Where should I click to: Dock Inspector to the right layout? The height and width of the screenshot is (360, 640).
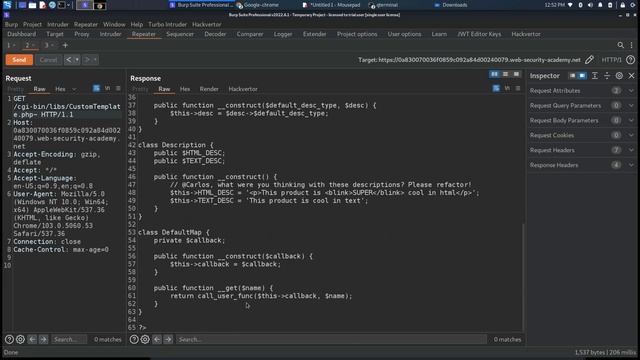click(x=582, y=76)
